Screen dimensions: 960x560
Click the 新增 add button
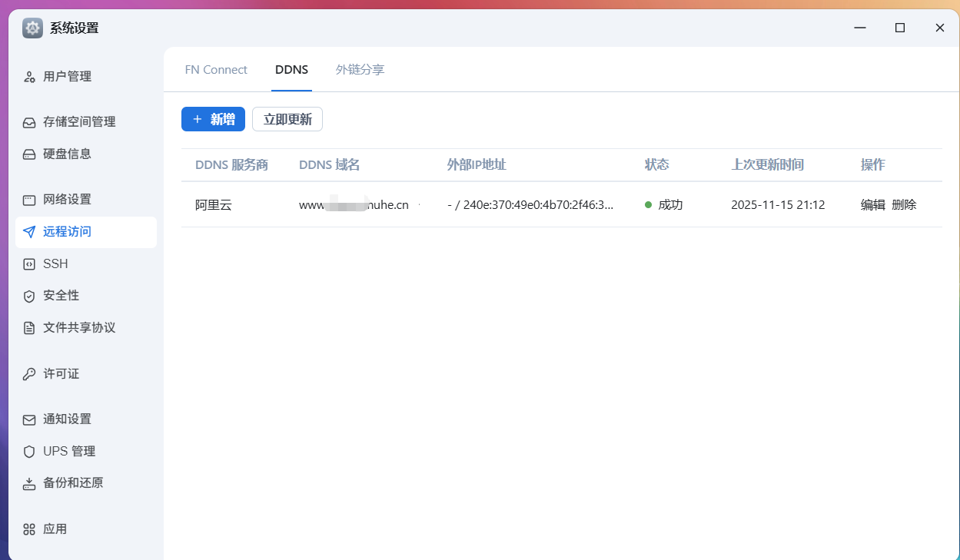pos(213,119)
